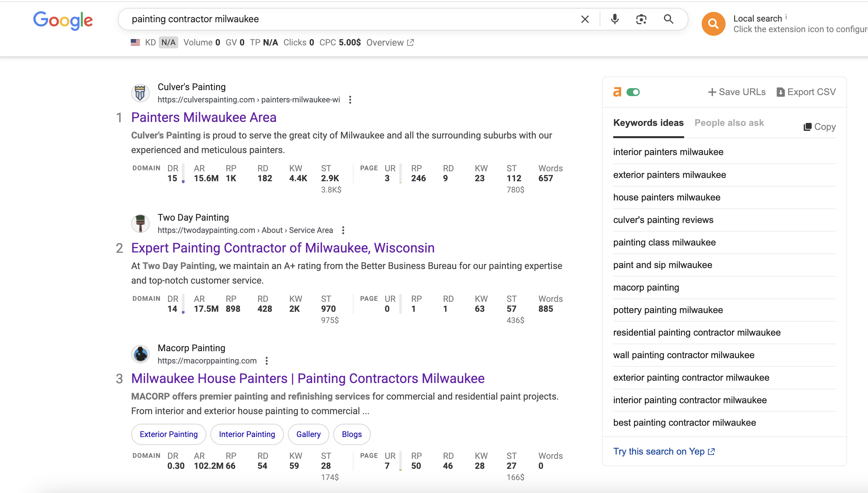Select keyword 'pottery painting milwaukee'
The width and height of the screenshot is (868, 493).
(x=668, y=310)
